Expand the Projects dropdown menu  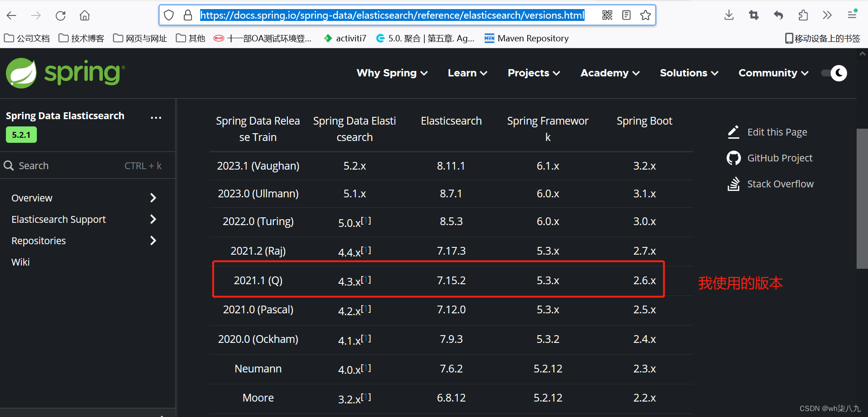[534, 73]
